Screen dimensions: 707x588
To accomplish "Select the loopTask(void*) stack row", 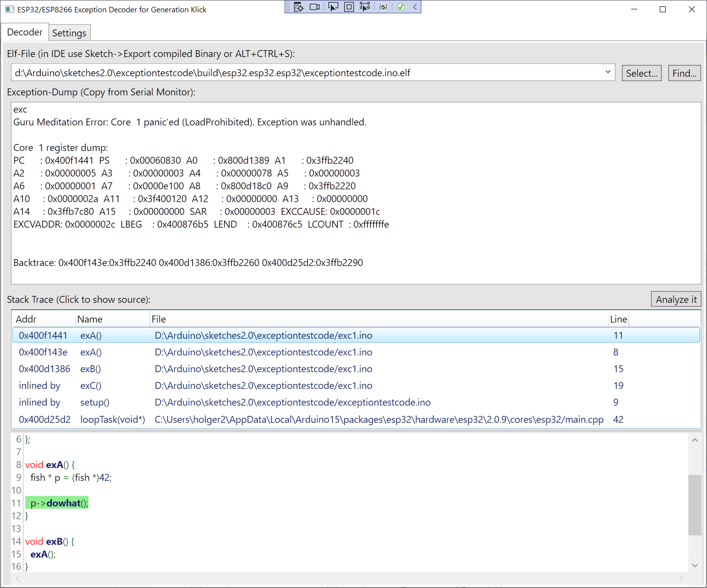I will [x=356, y=419].
